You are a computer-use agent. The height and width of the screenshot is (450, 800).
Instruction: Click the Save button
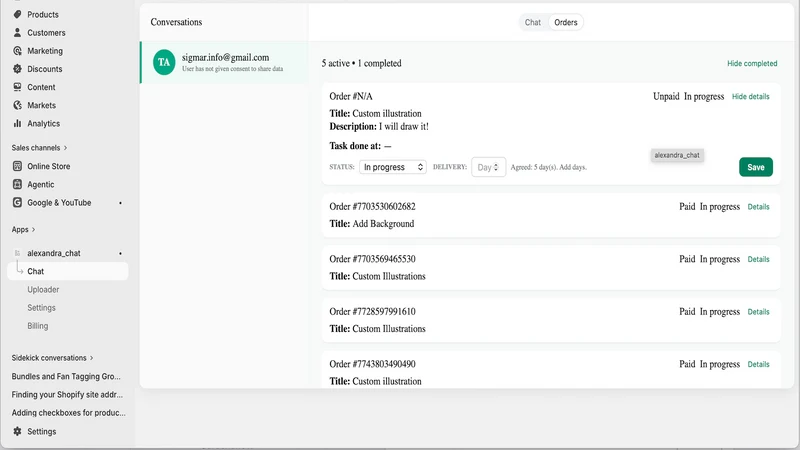point(756,167)
